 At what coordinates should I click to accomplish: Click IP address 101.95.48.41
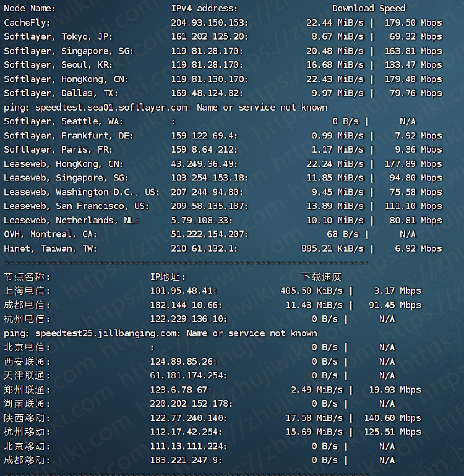tap(184, 291)
